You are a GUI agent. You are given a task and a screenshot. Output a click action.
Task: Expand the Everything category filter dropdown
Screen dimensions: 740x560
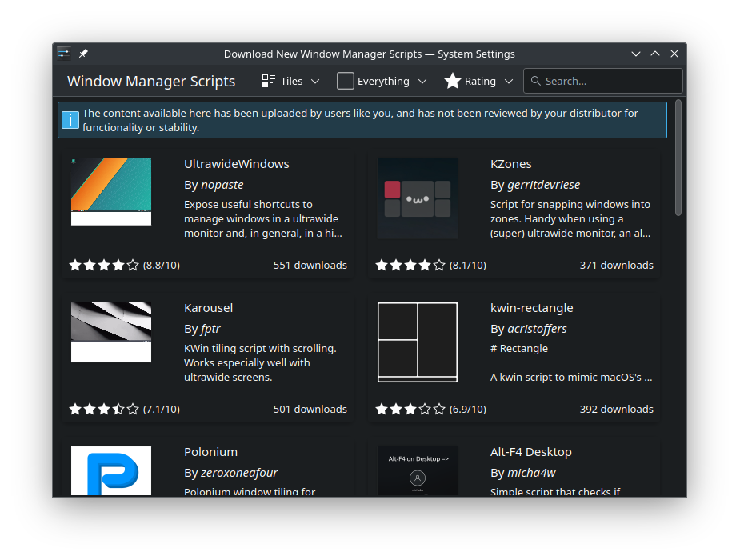click(424, 80)
